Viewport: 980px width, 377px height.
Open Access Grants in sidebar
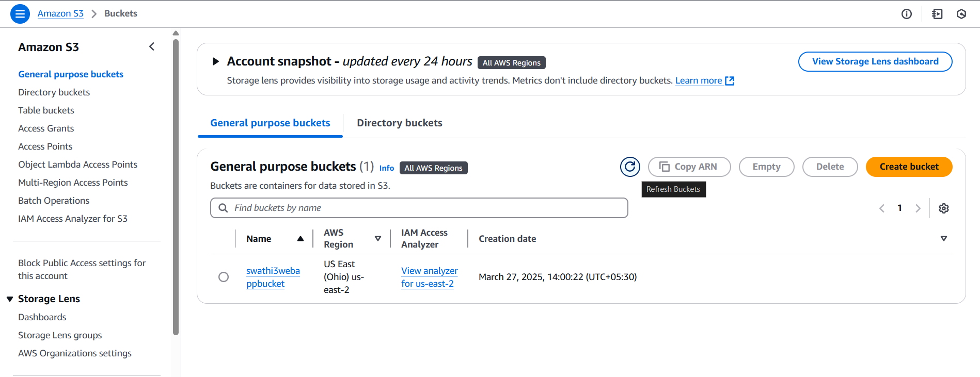(46, 128)
